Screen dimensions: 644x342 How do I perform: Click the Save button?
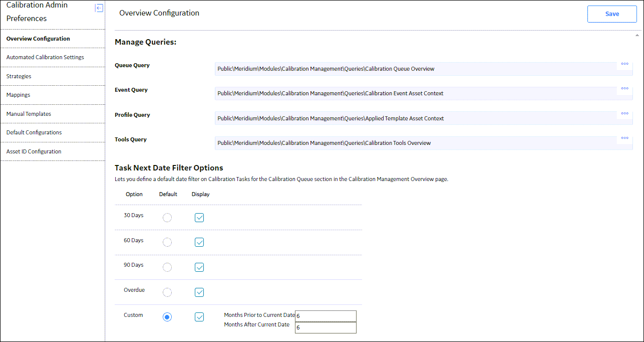[612, 14]
